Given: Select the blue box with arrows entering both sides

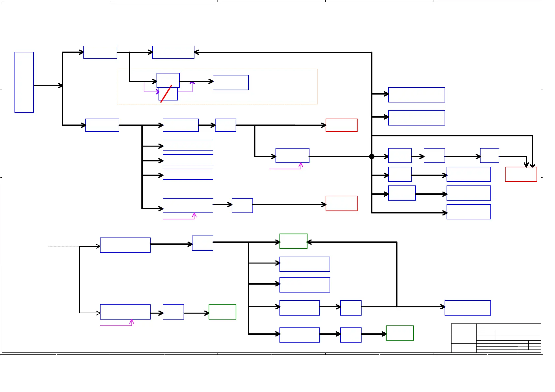Looking at the screenshot, I should [x=173, y=52].
